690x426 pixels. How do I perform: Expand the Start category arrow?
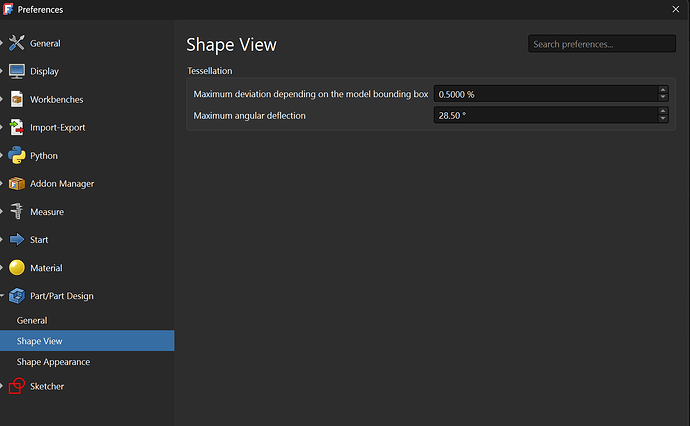(x=2, y=240)
